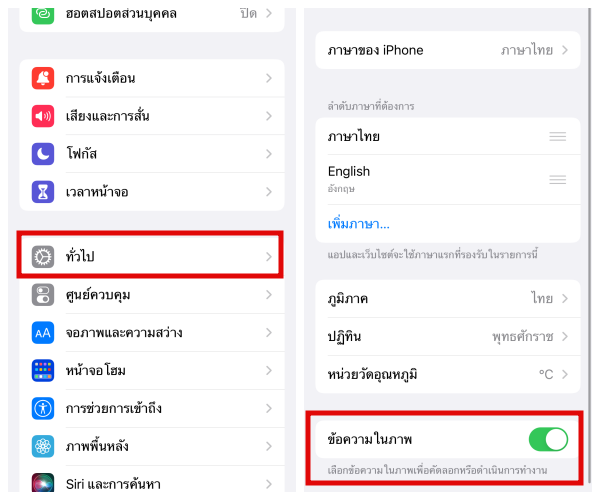Open the Calendar (ปฏิทิน) setting chevron
Image resolution: width=600 pixels, height=500 pixels.
(565, 336)
